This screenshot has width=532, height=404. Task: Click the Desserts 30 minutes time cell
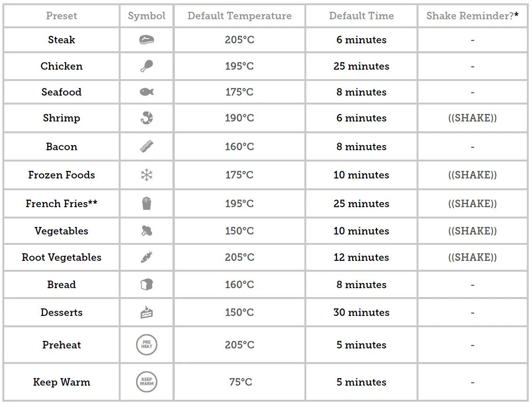click(x=361, y=312)
